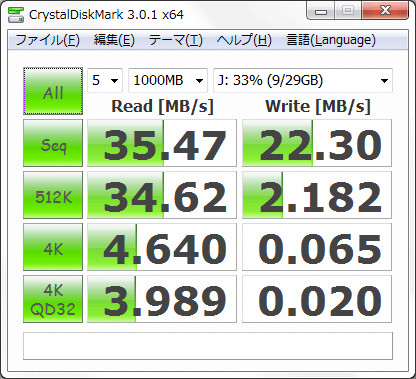
Task: Run the 512K benchmark
Action: pos(53,195)
